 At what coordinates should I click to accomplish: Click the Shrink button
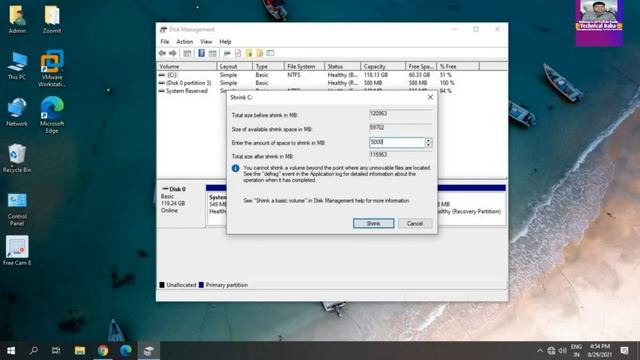[373, 223]
